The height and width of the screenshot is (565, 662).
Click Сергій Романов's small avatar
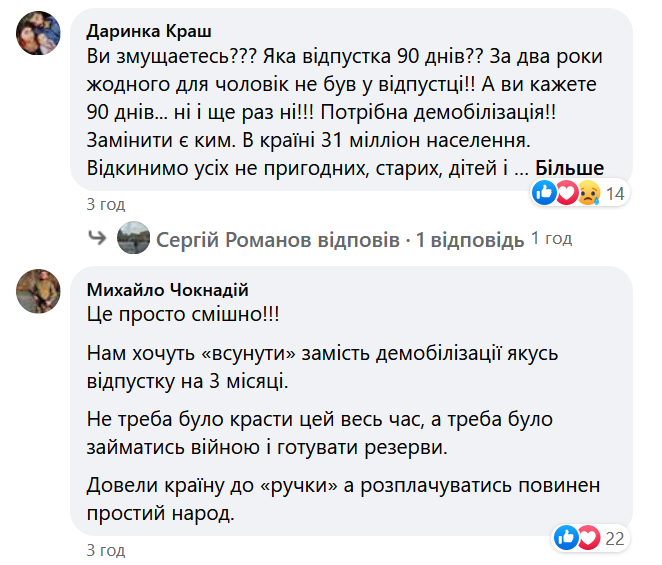pyautogui.click(x=133, y=240)
